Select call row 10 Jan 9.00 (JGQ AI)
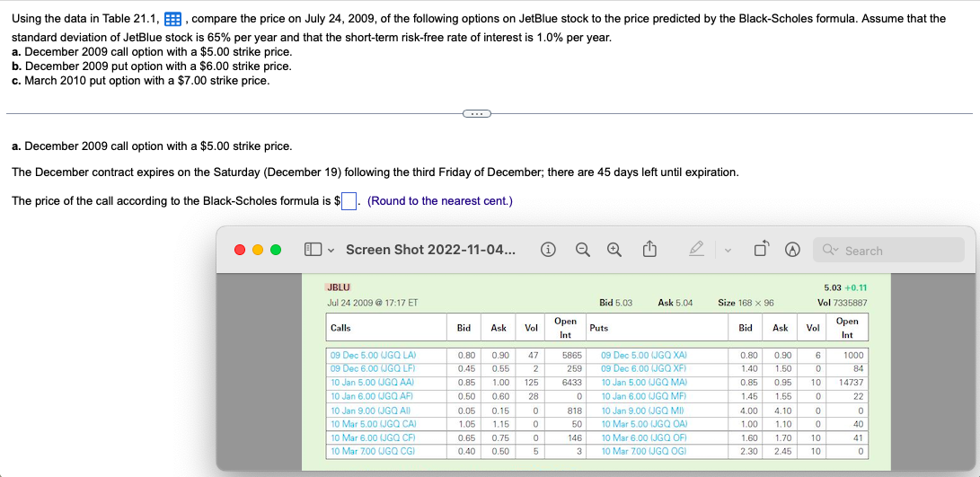 pos(371,411)
